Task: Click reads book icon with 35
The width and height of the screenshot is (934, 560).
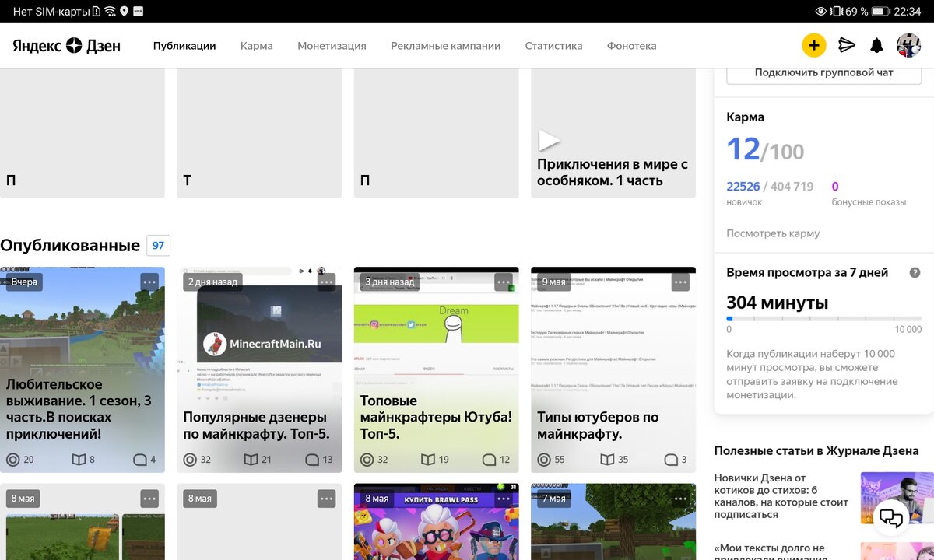Action: click(x=607, y=460)
